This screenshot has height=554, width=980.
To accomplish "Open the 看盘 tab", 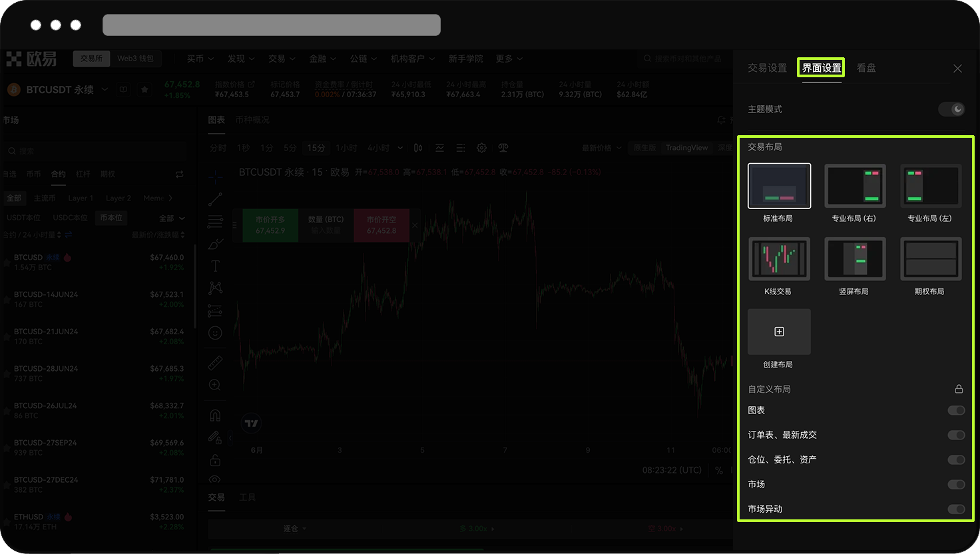I will [866, 68].
